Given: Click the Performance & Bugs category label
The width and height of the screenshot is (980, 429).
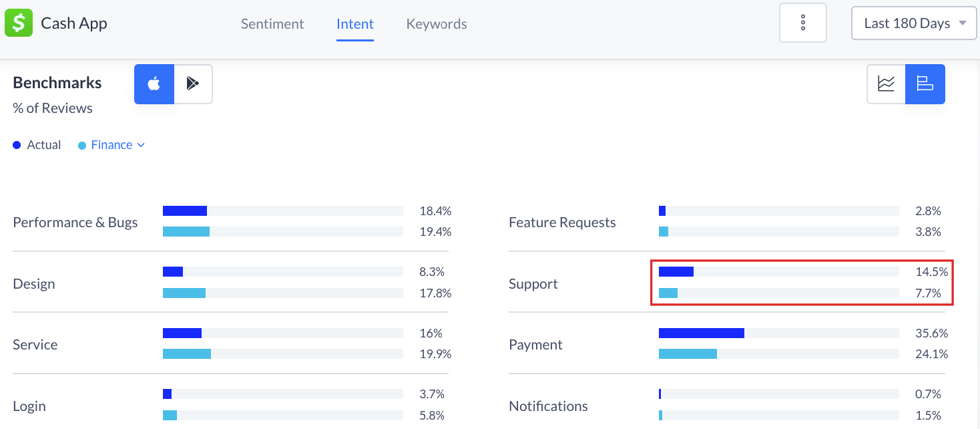Looking at the screenshot, I should coord(75,223).
